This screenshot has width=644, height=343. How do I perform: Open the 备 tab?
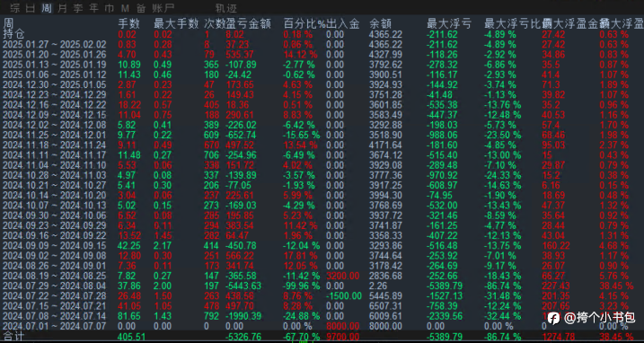tap(141, 8)
